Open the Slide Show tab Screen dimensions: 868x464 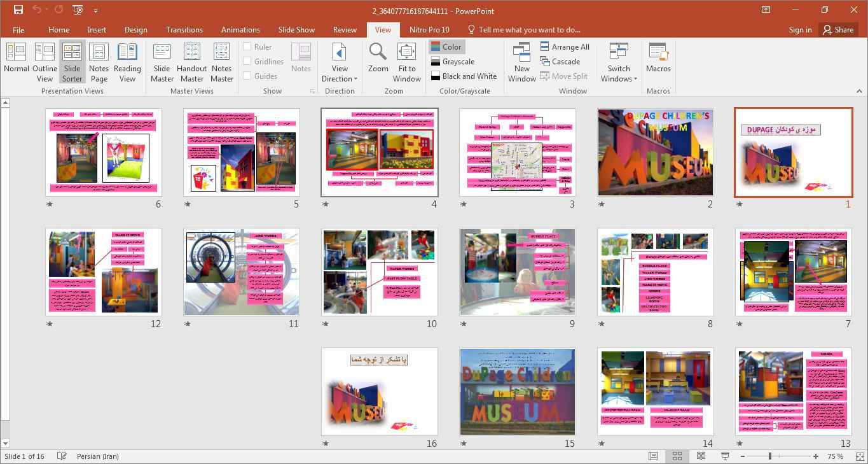coord(296,30)
